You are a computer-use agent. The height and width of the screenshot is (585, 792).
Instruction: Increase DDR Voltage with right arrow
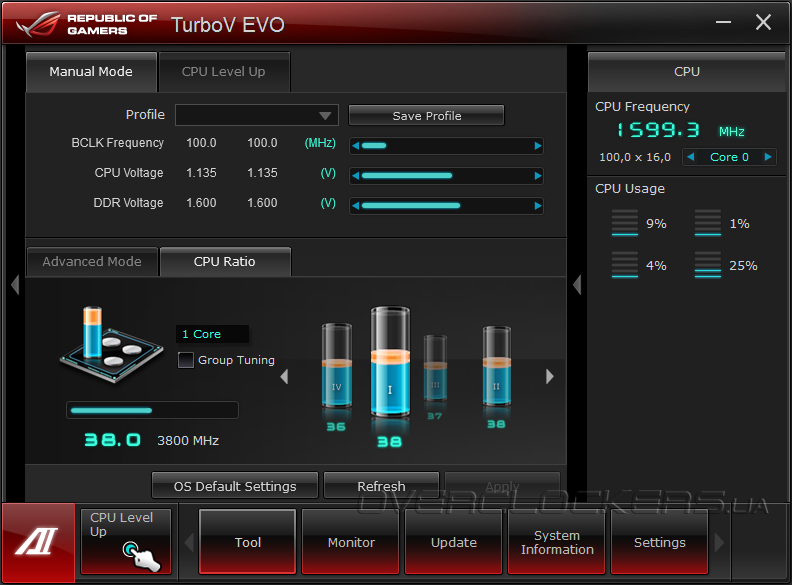[x=538, y=206]
